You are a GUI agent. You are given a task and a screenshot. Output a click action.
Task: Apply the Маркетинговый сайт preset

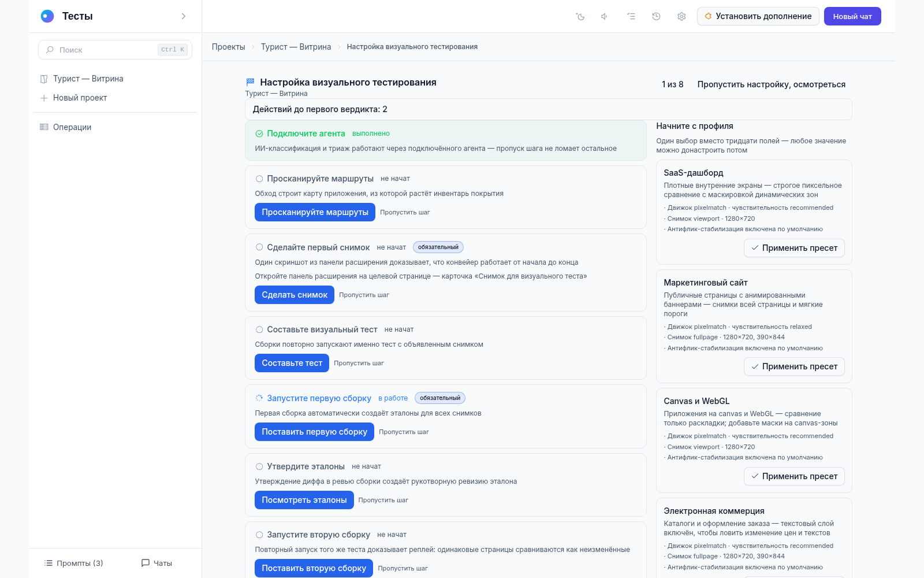[794, 366]
